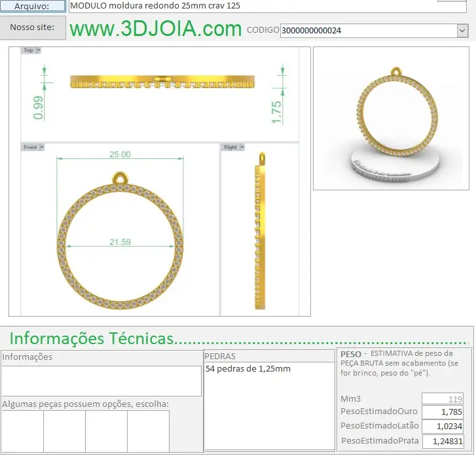This screenshot has height=456, width=476.
Task: Click the Mm3 value field showing 119
Action: coord(443,398)
